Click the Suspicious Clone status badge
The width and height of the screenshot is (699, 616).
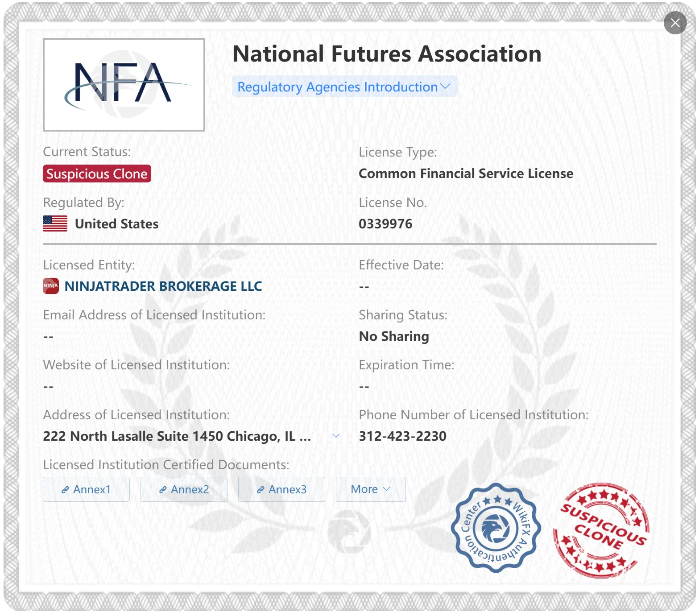(97, 174)
